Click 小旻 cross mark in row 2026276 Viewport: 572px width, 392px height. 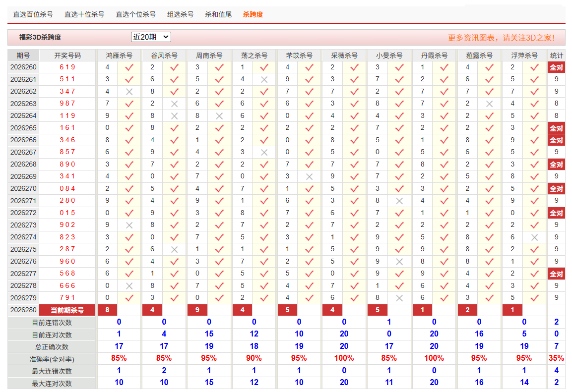[x=399, y=262]
